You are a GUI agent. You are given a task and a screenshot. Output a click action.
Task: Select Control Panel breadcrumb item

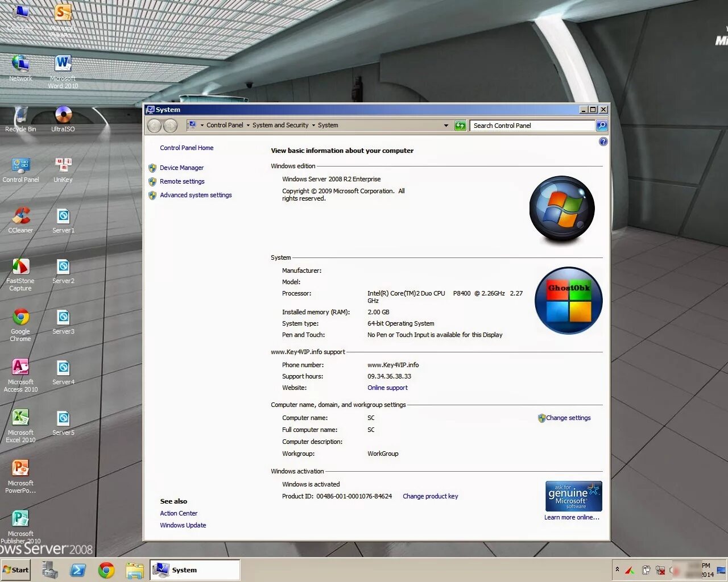click(x=225, y=125)
